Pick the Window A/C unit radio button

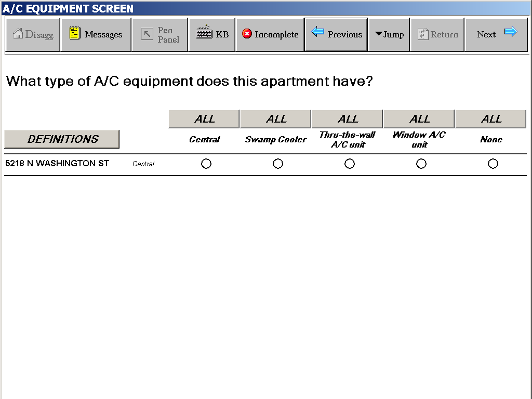tap(421, 164)
